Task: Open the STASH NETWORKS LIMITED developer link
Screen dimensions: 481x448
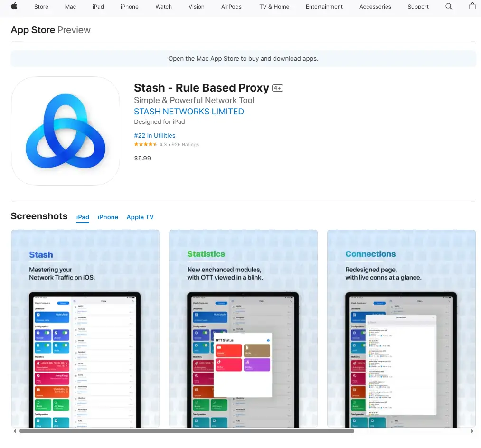Action: click(x=189, y=112)
